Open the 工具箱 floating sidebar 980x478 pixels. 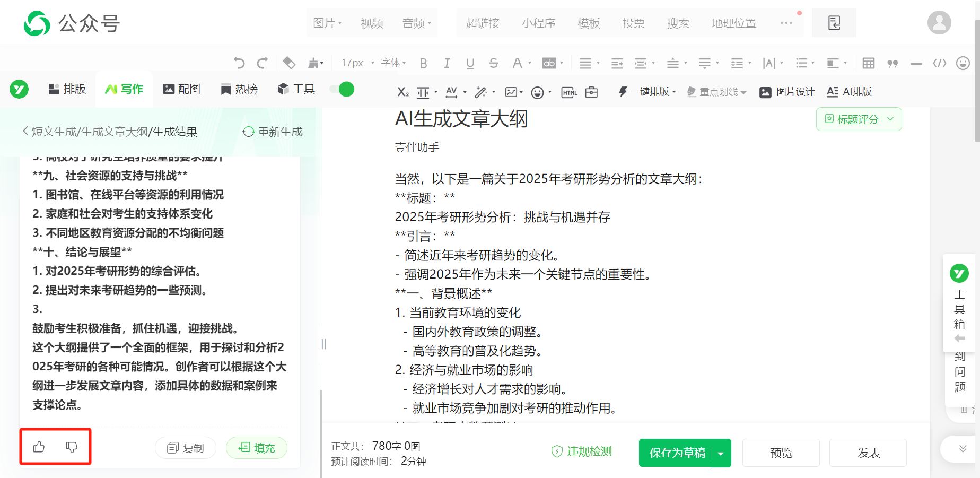coord(959,302)
